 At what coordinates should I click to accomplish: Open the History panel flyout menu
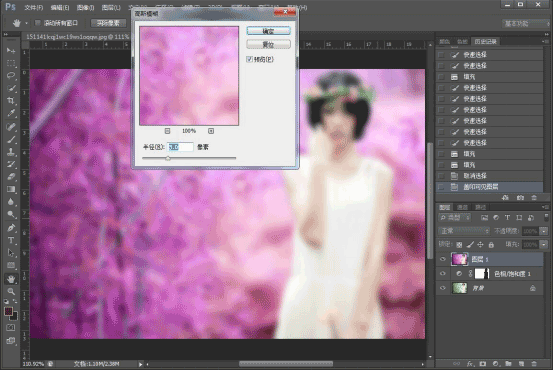tap(546, 41)
